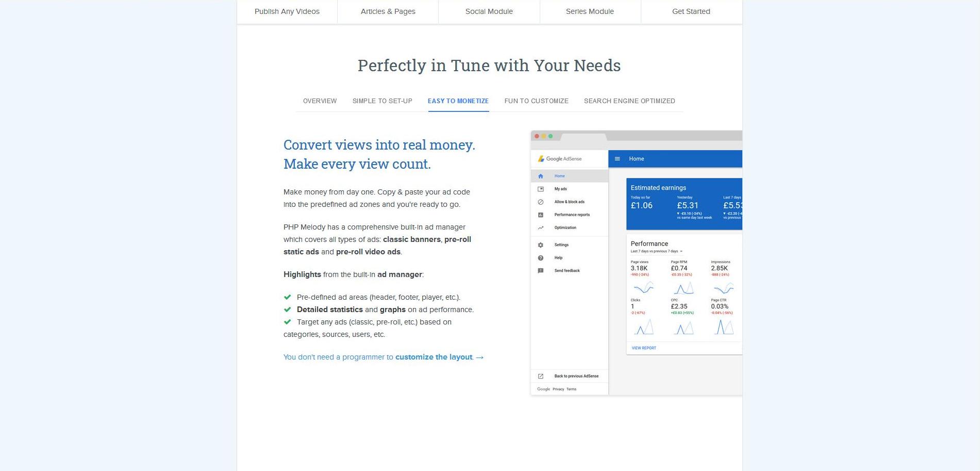Follow the customize the layout link
980x471 pixels.
pyautogui.click(x=434, y=357)
